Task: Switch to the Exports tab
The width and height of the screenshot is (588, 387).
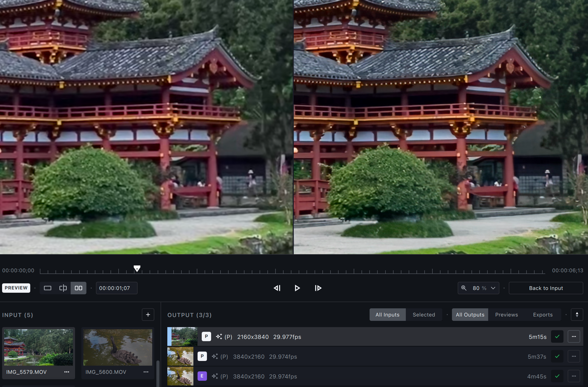Action: tap(543, 315)
